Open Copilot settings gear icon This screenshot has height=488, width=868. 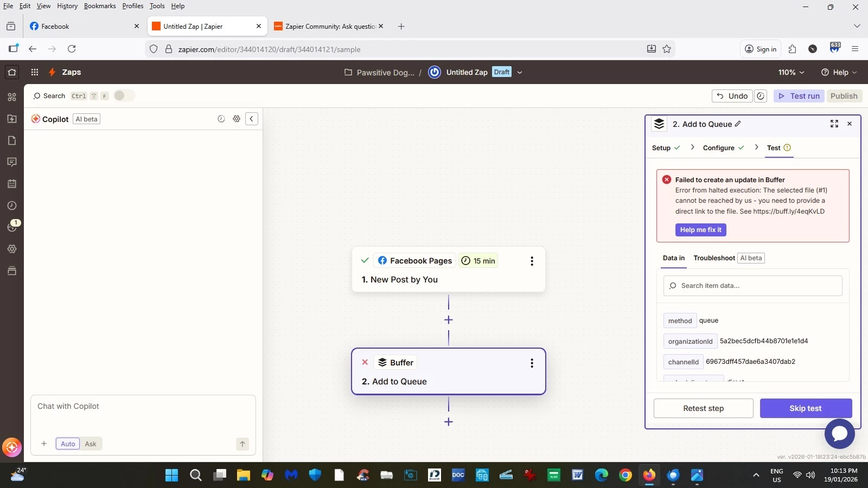point(237,119)
